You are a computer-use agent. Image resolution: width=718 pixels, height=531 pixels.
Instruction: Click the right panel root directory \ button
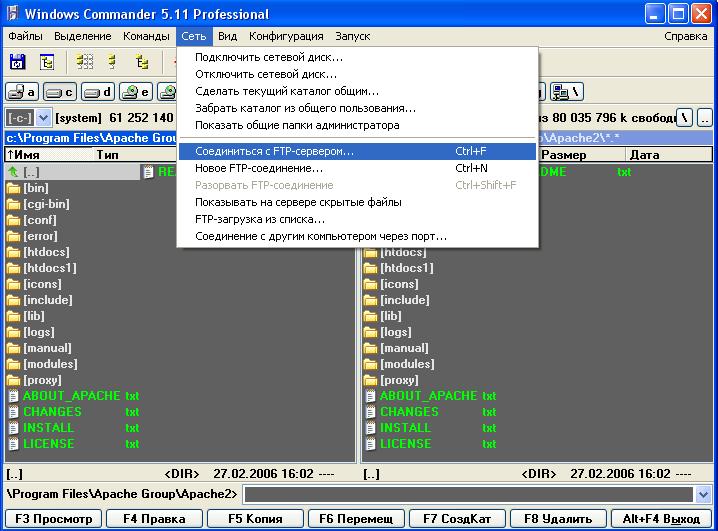[685, 118]
